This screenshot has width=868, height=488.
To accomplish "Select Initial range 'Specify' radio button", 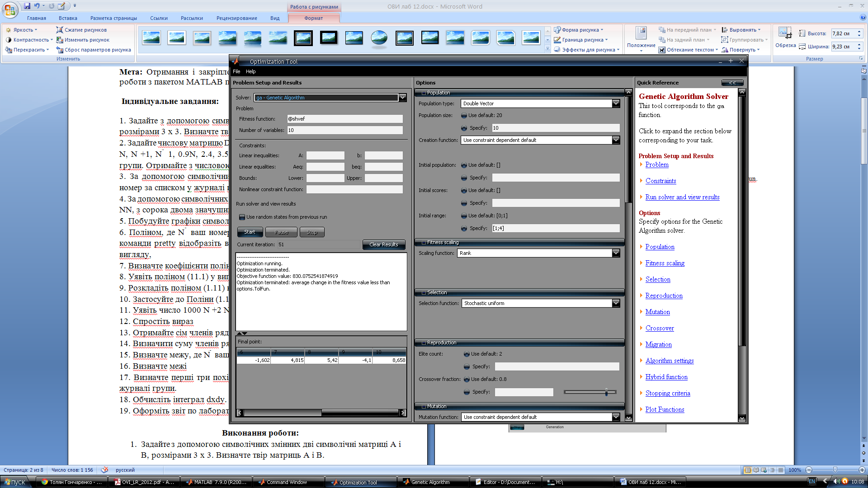I will [464, 228].
